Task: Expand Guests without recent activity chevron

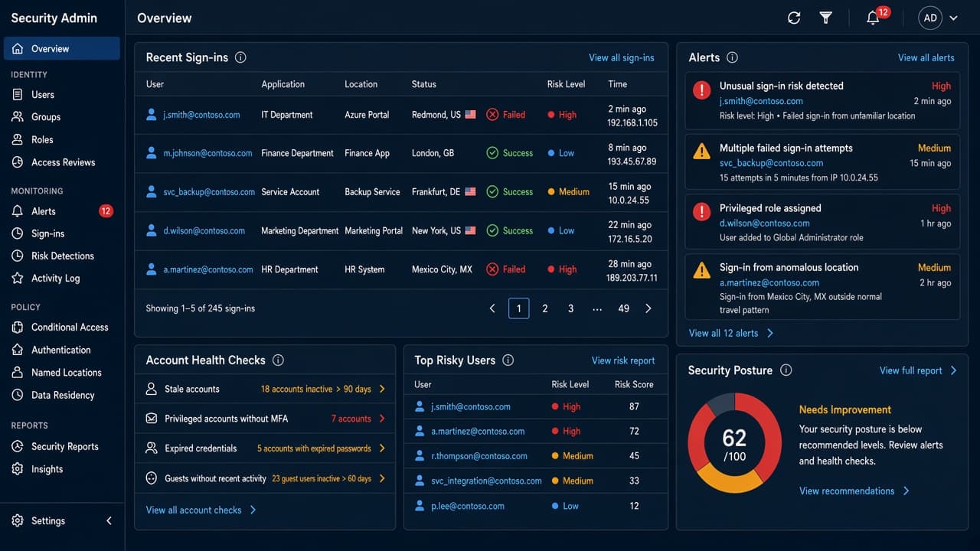Action: coord(382,478)
